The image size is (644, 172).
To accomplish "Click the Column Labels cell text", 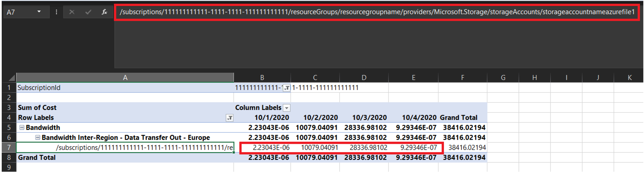I will click(x=258, y=108).
